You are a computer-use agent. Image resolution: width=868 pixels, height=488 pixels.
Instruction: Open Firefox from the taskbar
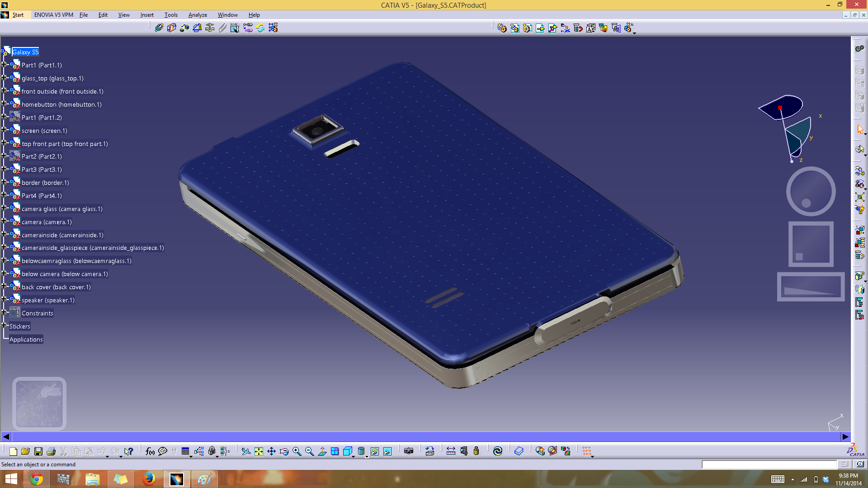tap(149, 479)
